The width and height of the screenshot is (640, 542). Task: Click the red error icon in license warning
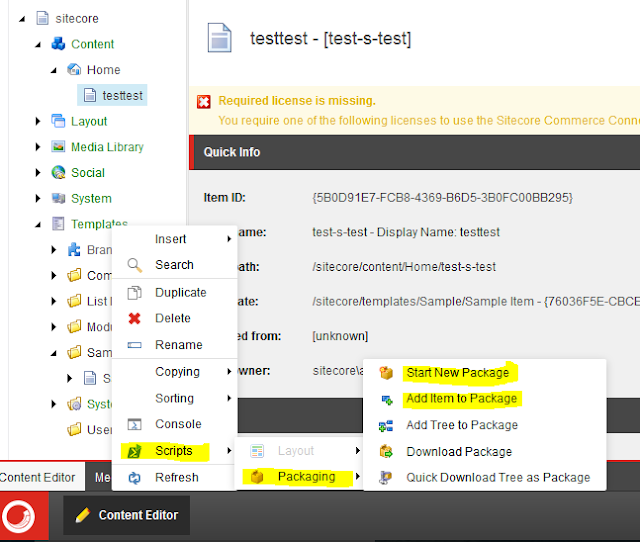click(204, 102)
